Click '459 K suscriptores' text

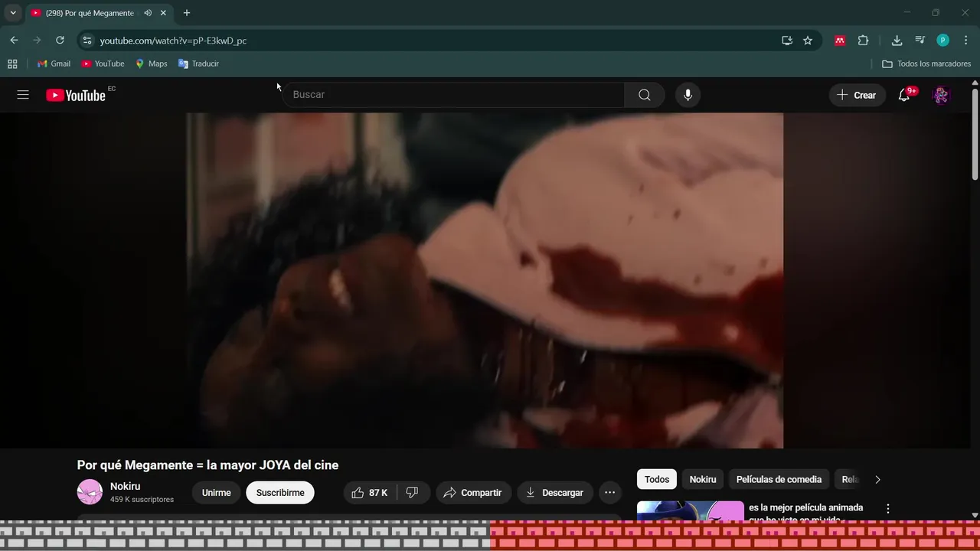coord(142,500)
